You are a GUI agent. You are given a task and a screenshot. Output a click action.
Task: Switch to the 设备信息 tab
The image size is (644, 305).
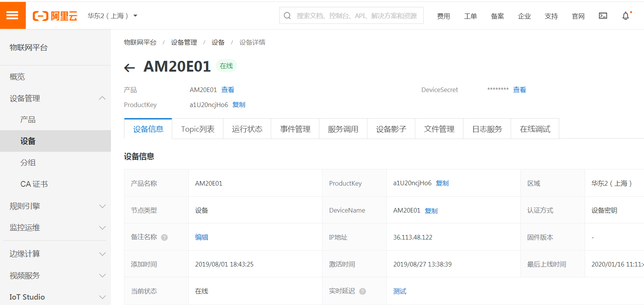coord(148,129)
